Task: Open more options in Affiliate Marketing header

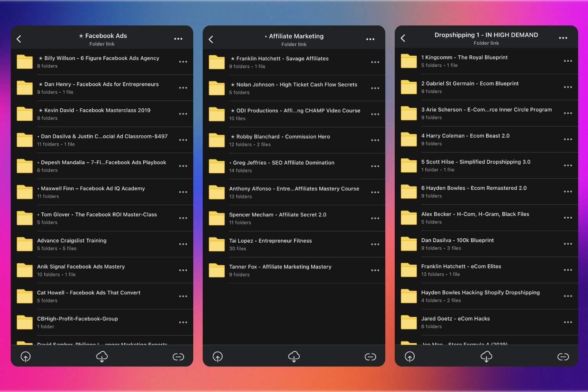Action: [x=370, y=39]
